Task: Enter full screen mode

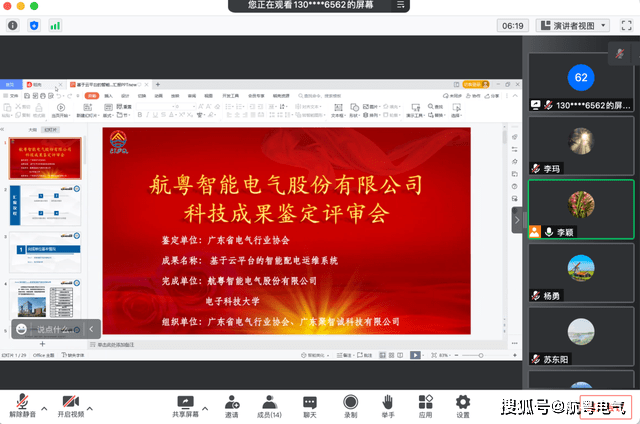Action: point(626,26)
